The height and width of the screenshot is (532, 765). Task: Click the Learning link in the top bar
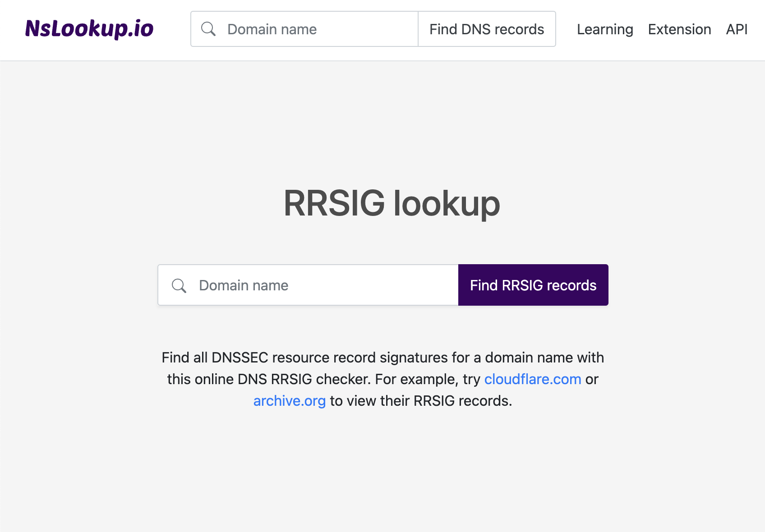pos(604,29)
